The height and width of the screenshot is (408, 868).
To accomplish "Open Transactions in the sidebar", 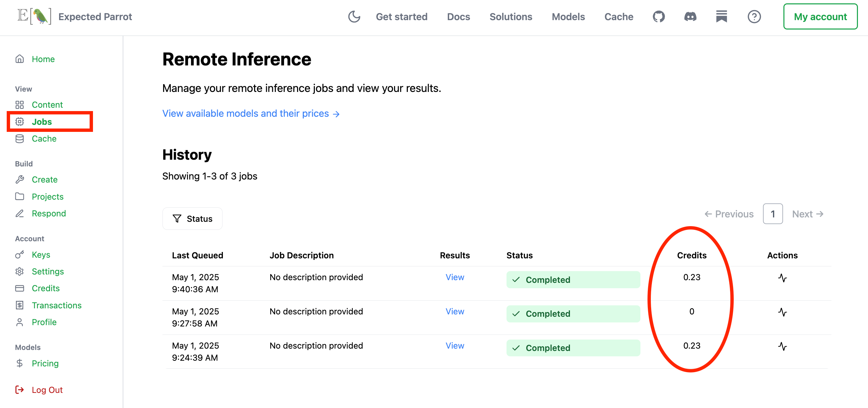I will (x=57, y=305).
